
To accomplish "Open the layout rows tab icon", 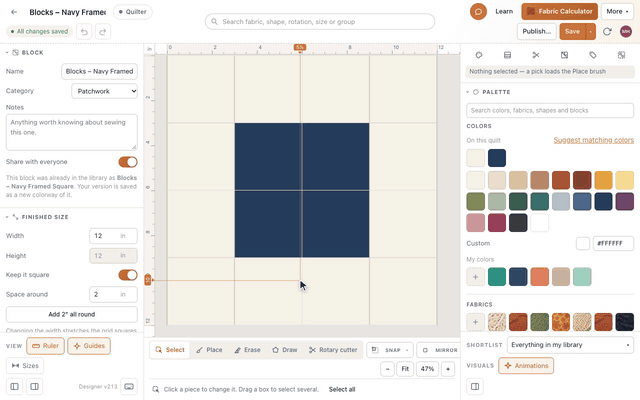I will pyautogui.click(x=507, y=55).
